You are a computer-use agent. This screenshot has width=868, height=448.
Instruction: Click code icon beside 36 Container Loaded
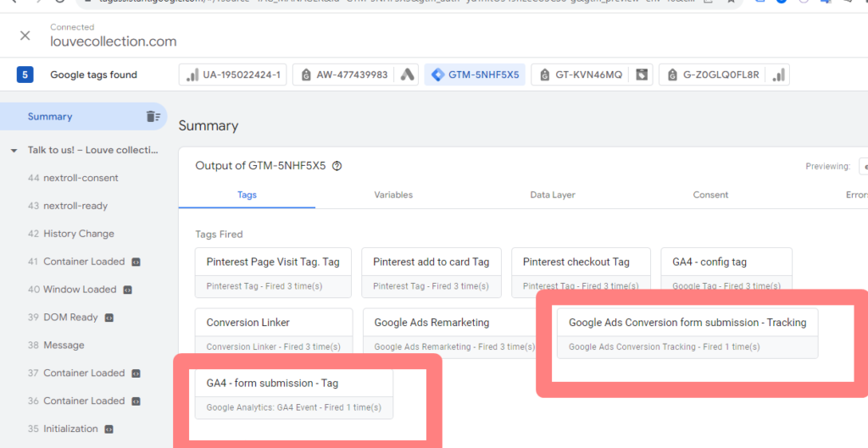pyautogui.click(x=136, y=401)
